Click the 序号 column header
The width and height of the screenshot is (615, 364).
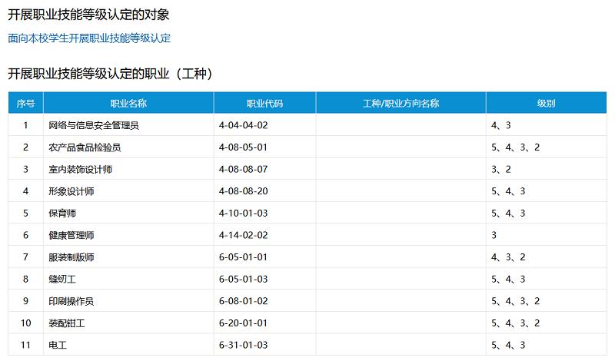25,103
